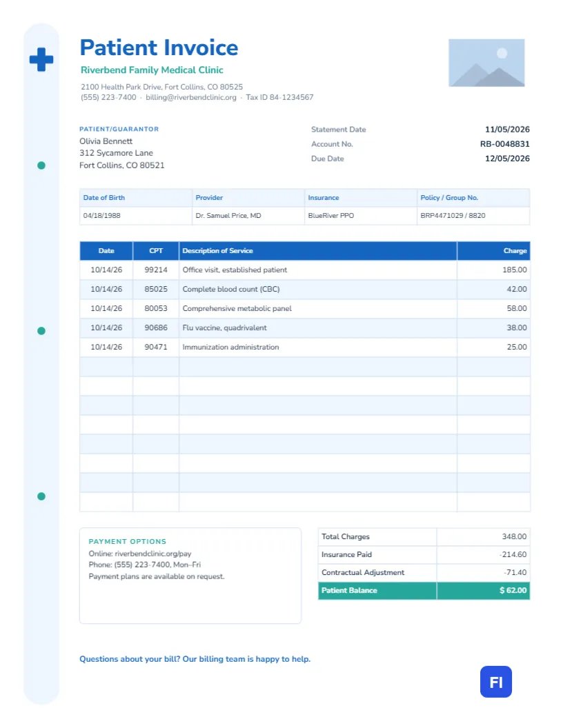The image size is (563, 728).
Task: Click Total Charges amount 348.00
Action: pyautogui.click(x=514, y=537)
